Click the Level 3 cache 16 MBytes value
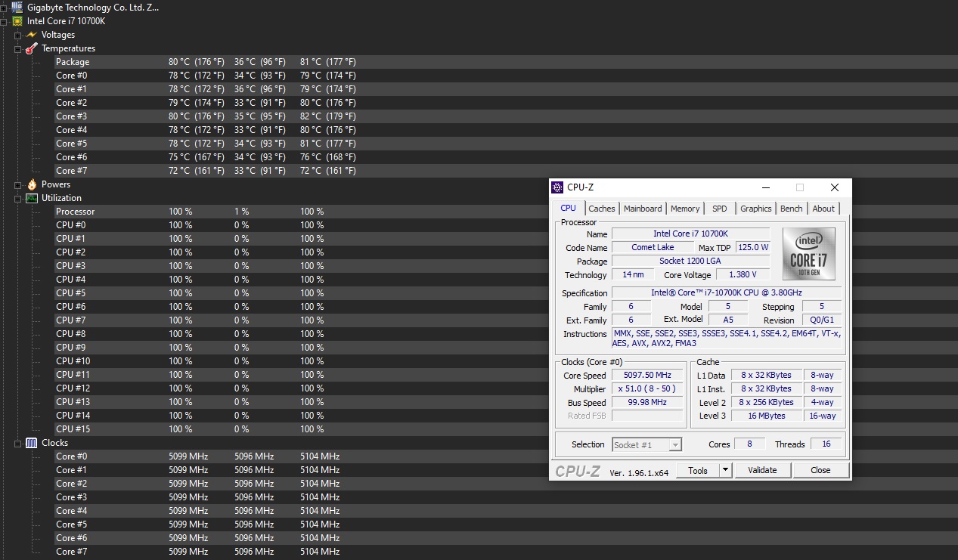Screen dimensions: 958x560 (766, 416)
